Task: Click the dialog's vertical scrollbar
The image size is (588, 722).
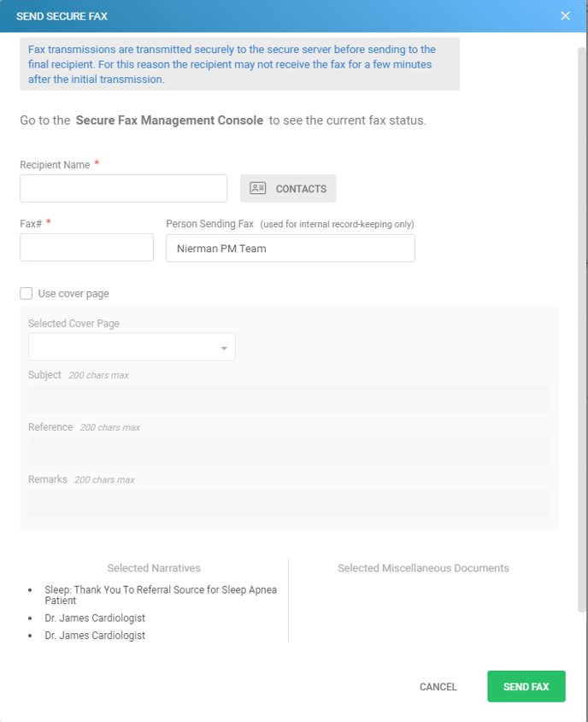Action: point(582,329)
